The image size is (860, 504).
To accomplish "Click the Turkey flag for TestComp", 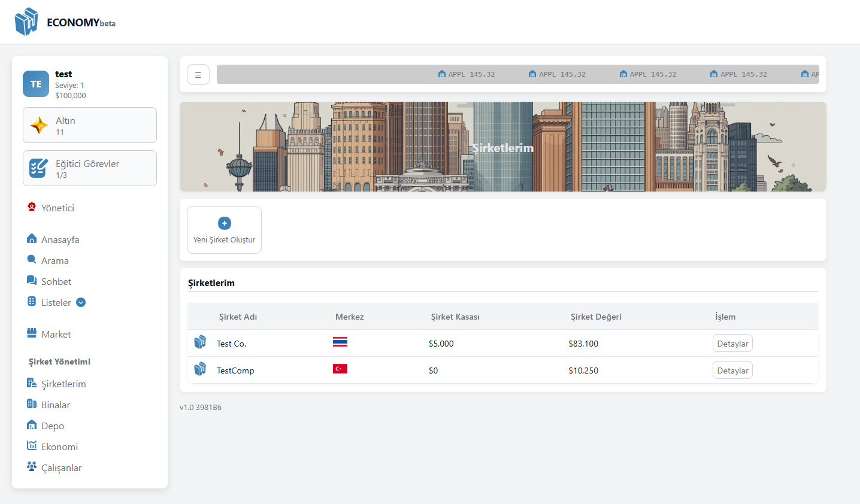I will click(340, 369).
